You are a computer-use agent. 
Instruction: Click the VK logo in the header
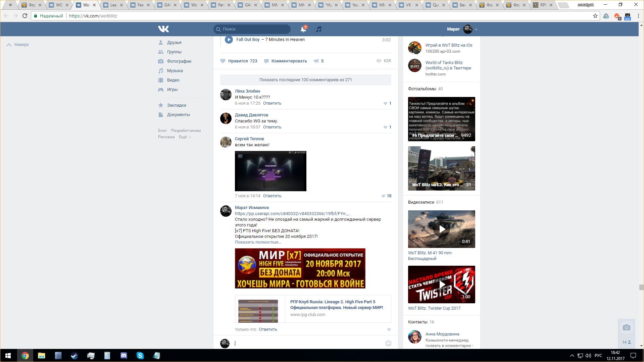pyautogui.click(x=163, y=29)
